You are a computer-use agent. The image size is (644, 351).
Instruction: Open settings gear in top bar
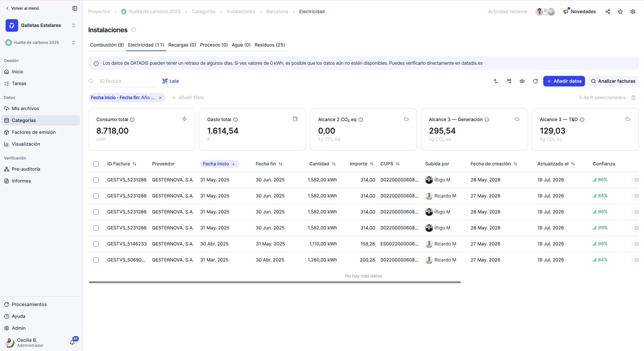tap(633, 12)
